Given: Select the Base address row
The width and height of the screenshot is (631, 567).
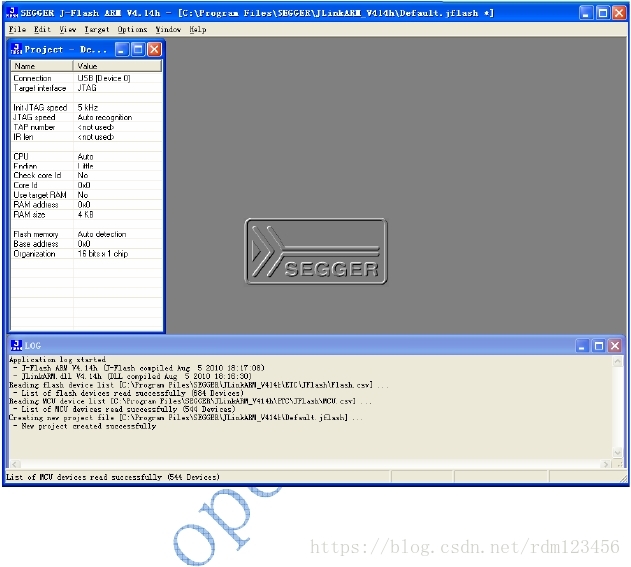Looking at the screenshot, I should 87,244.
